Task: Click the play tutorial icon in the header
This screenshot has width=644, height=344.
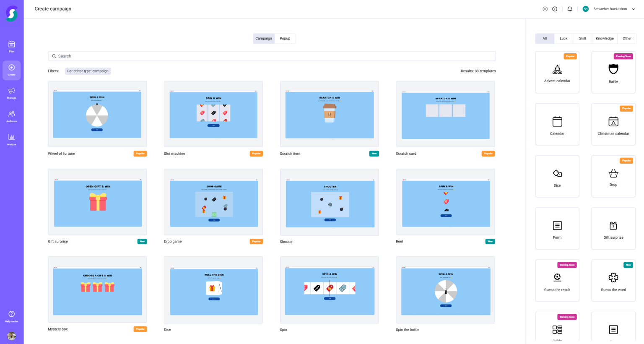Action: 545,8
